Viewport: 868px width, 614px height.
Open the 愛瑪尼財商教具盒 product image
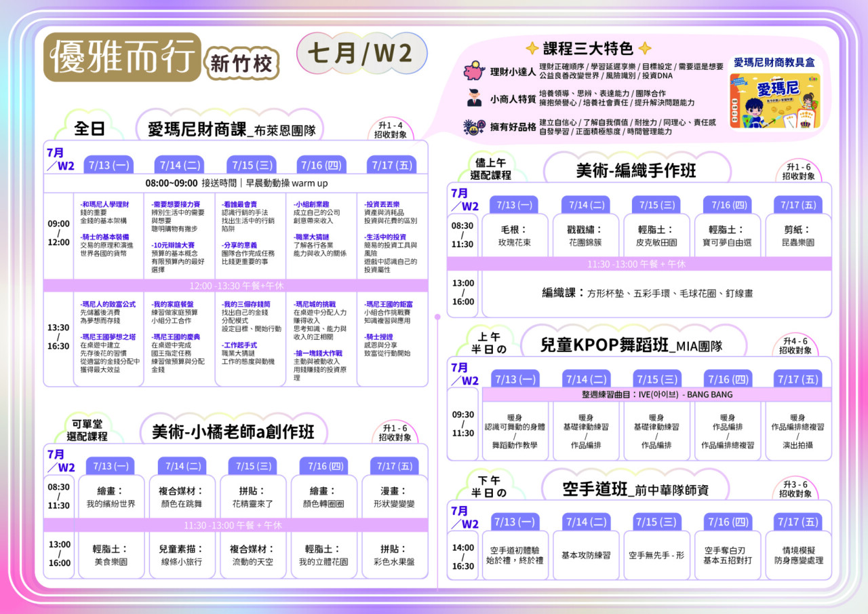click(x=774, y=101)
